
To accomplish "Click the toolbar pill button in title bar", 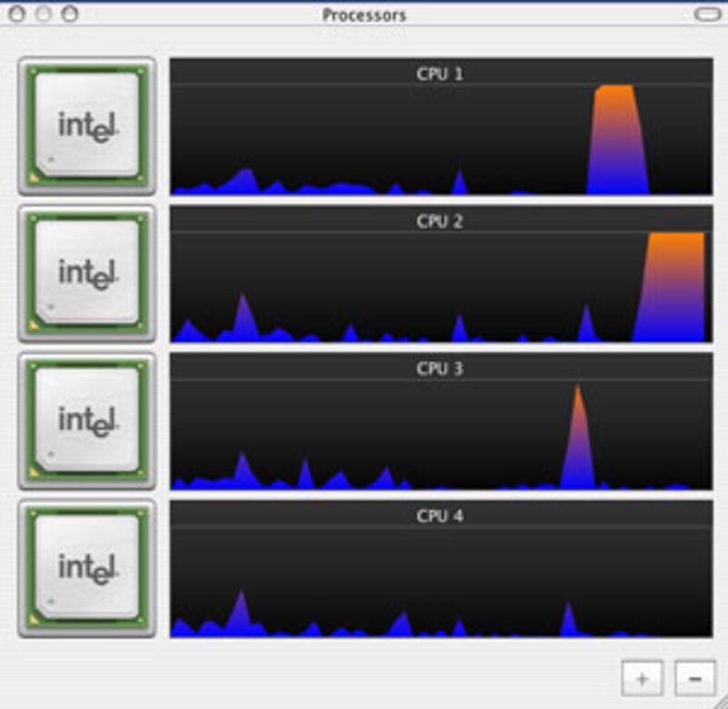I will (706, 15).
